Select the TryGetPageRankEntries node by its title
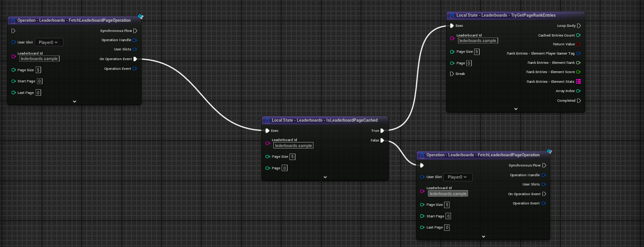 point(506,15)
